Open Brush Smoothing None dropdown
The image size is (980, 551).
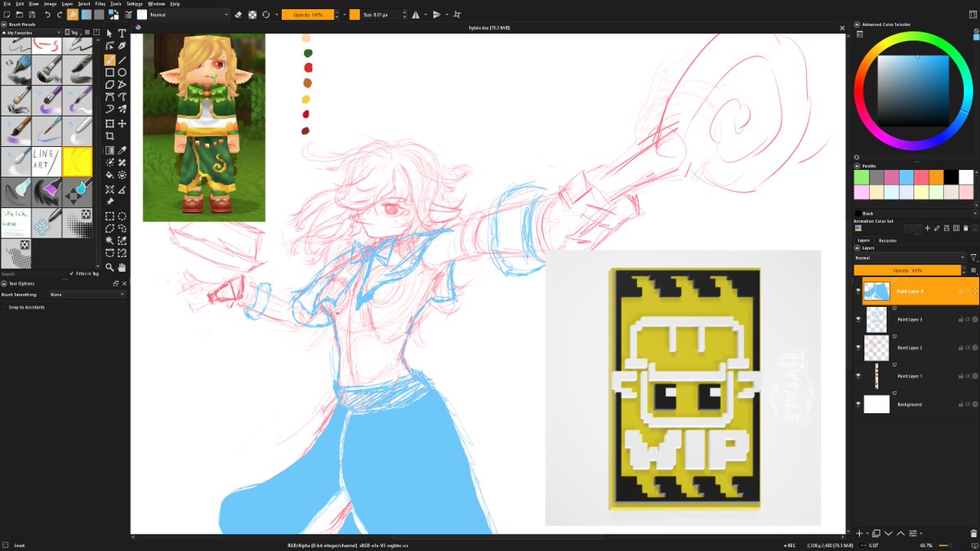(x=87, y=294)
